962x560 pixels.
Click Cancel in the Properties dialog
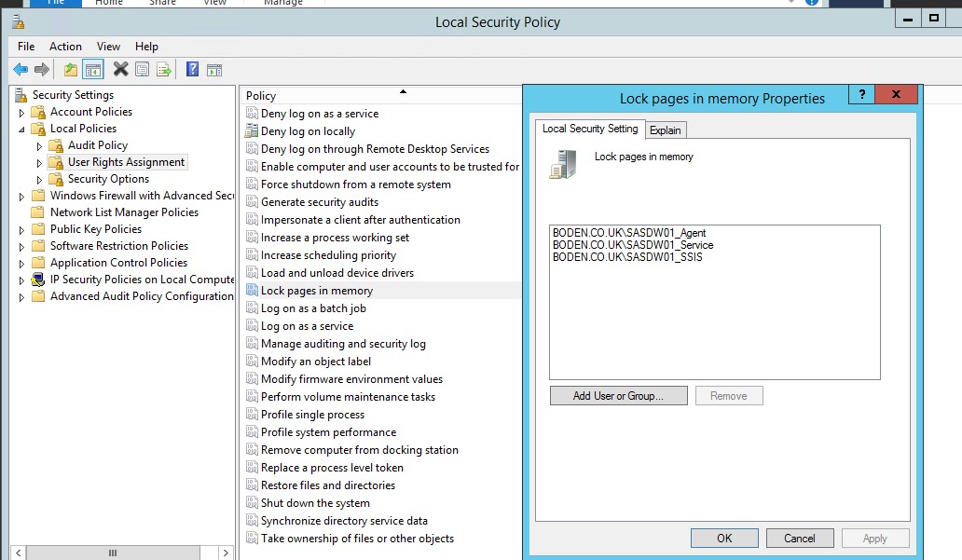tap(800, 538)
